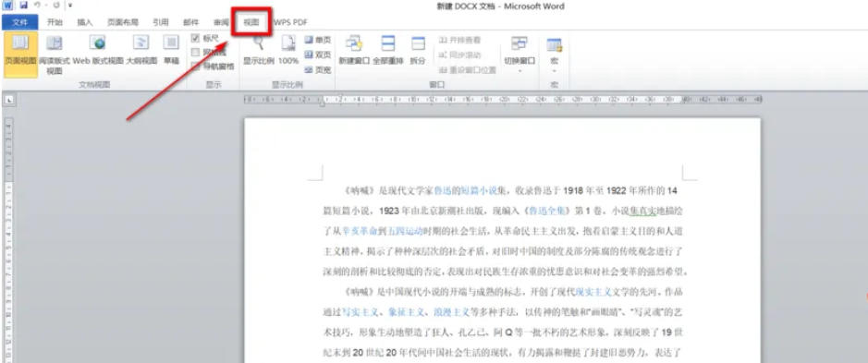Follow the 象征主义 hyperlink

pos(407,311)
